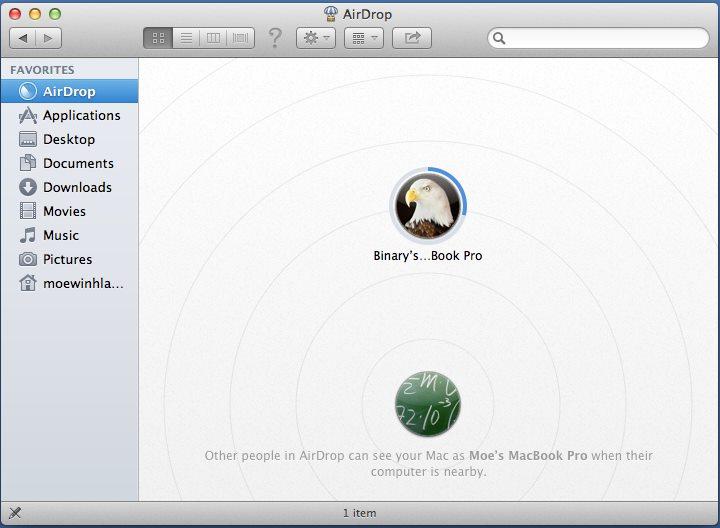Click the Binary's...Book Pro label
Viewport: 720px width, 528px height.
click(428, 256)
